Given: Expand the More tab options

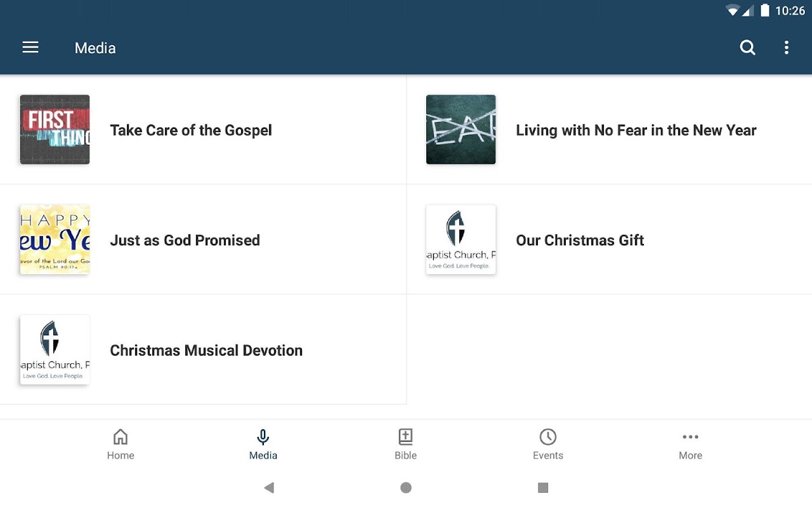Looking at the screenshot, I should coord(690,444).
